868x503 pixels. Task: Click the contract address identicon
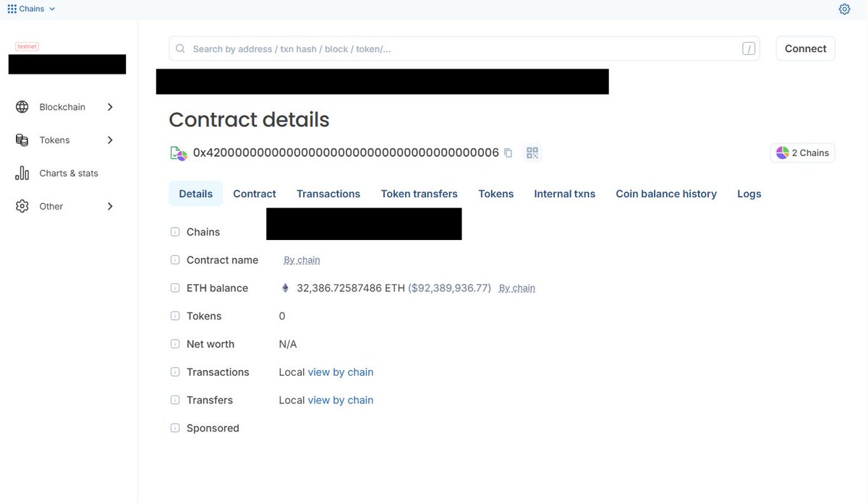coord(179,153)
